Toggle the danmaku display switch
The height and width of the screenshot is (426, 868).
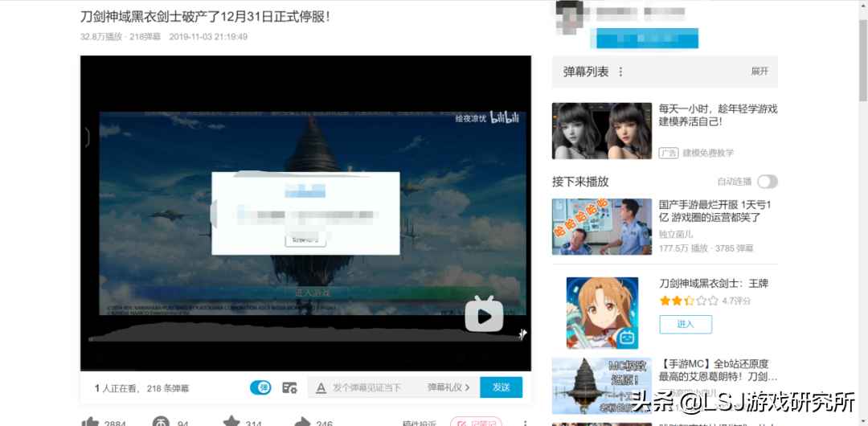(x=260, y=387)
